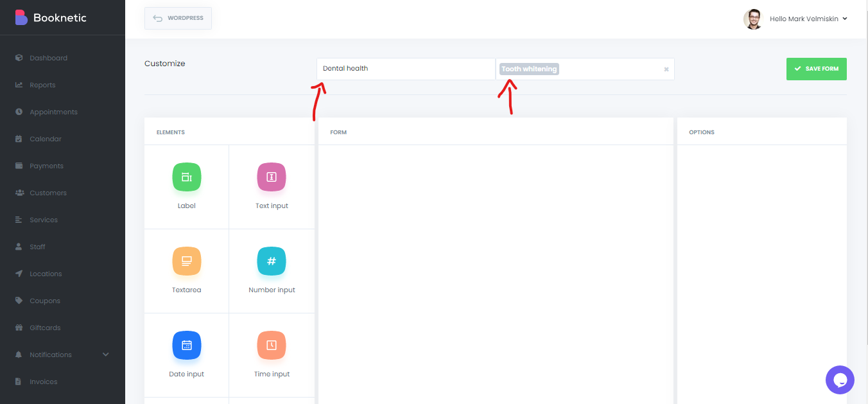Click the Services list icon
Viewport: 868px width, 404px height.
tap(19, 220)
